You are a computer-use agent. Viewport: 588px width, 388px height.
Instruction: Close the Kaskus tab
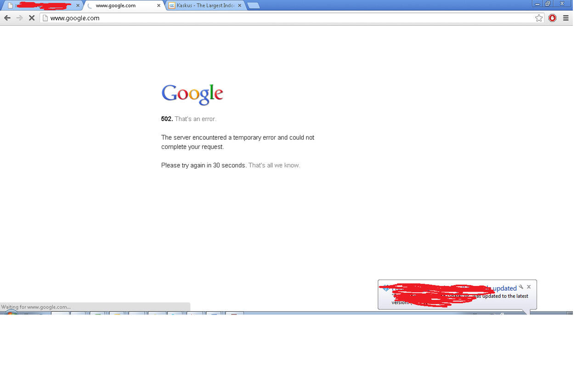point(241,6)
